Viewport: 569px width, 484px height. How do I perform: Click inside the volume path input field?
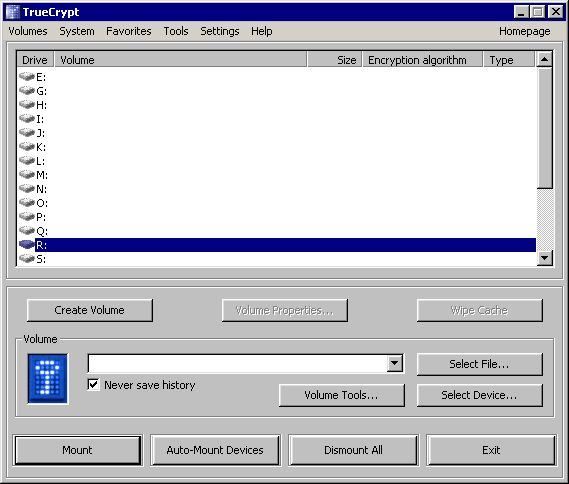point(238,363)
